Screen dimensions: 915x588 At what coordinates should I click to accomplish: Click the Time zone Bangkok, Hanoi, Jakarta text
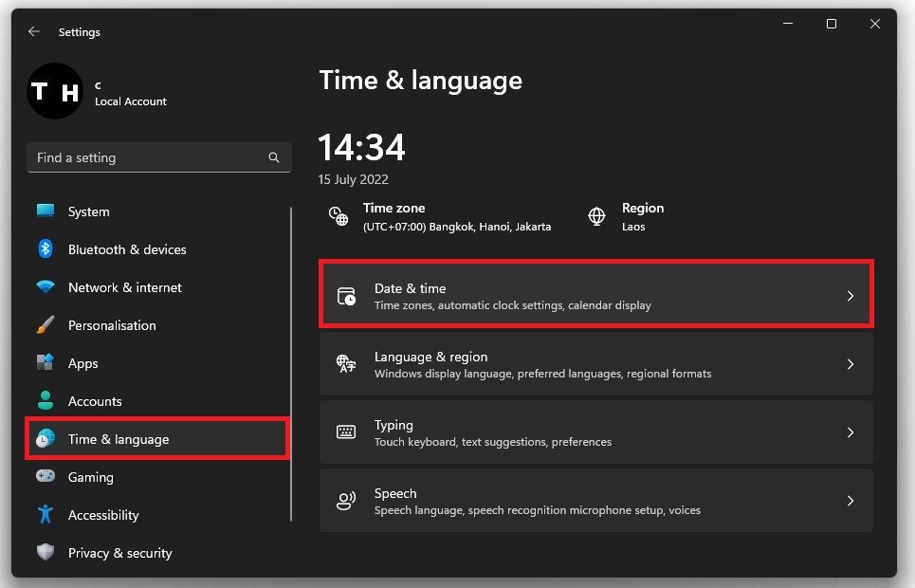pyautogui.click(x=457, y=227)
